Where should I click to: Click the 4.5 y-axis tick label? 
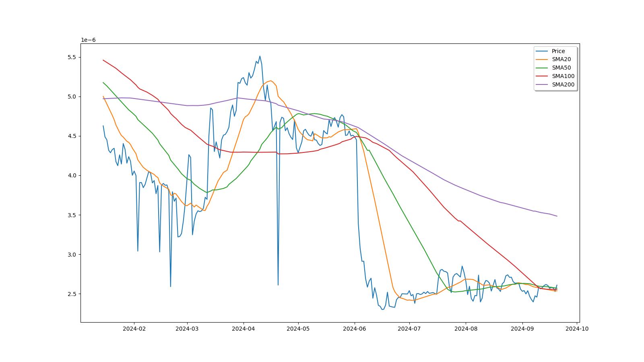[72, 136]
